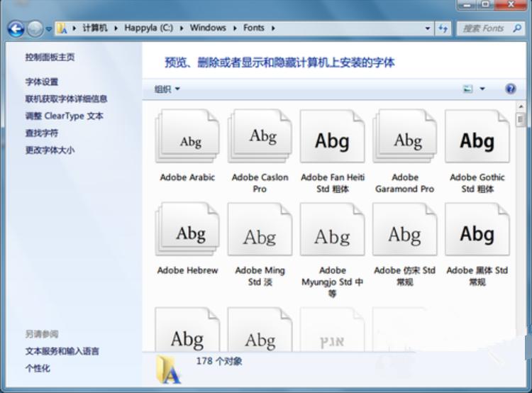The image size is (532, 393).
Task: Click the Forward navigation arrow
Action: tap(35, 29)
